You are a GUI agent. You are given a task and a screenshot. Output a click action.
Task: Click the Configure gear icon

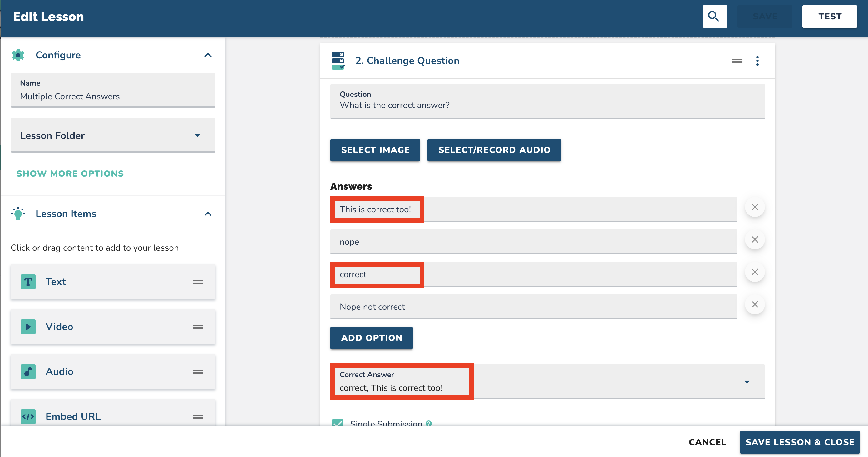pyautogui.click(x=18, y=55)
